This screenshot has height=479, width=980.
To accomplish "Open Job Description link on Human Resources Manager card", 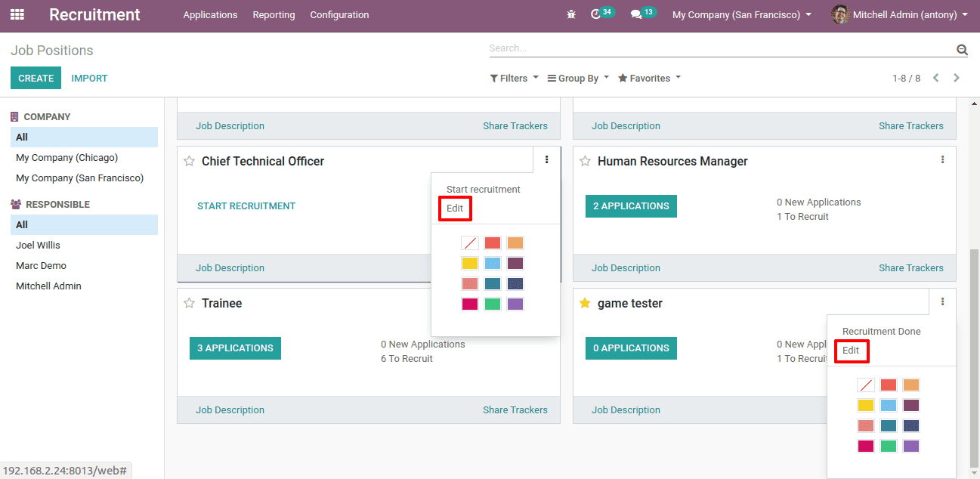I will 626,268.
